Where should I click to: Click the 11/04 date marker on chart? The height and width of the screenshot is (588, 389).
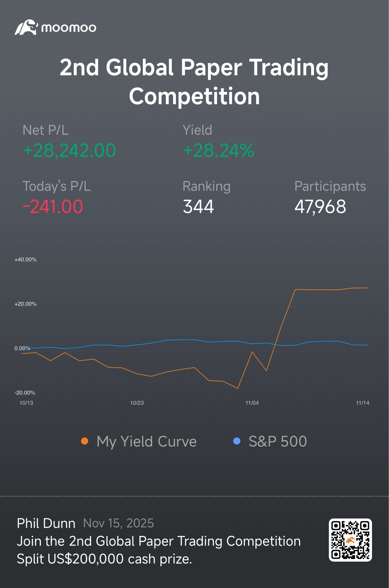pyautogui.click(x=252, y=403)
